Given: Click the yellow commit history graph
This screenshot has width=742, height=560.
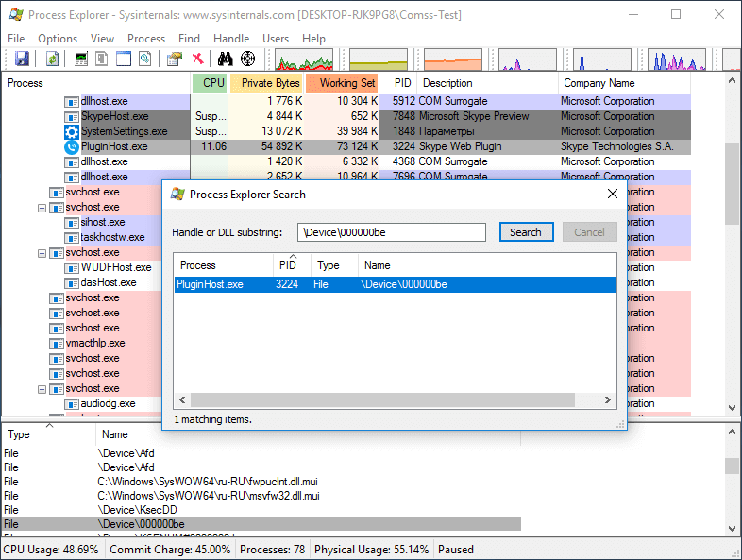Looking at the screenshot, I should (x=379, y=59).
